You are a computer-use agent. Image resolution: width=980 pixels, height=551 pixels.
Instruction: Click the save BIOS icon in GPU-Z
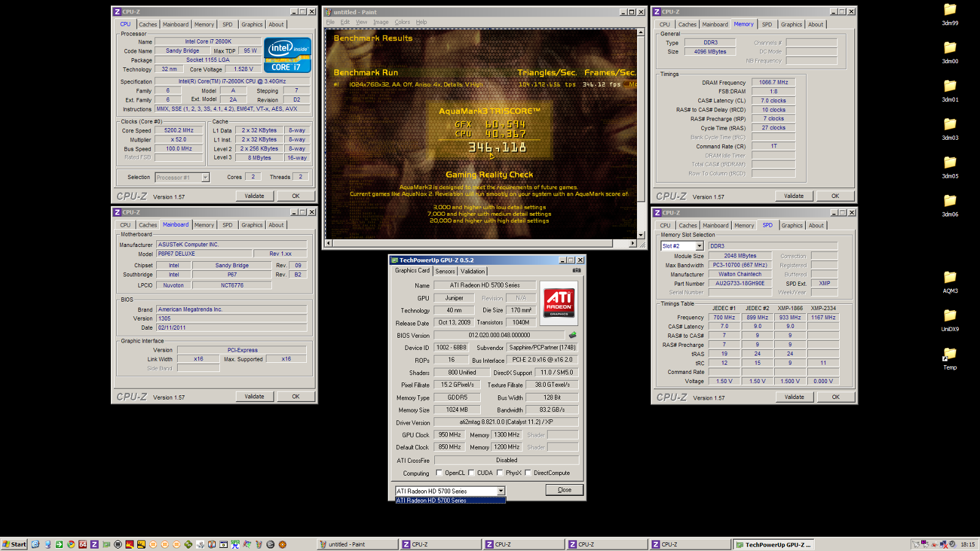pyautogui.click(x=573, y=335)
